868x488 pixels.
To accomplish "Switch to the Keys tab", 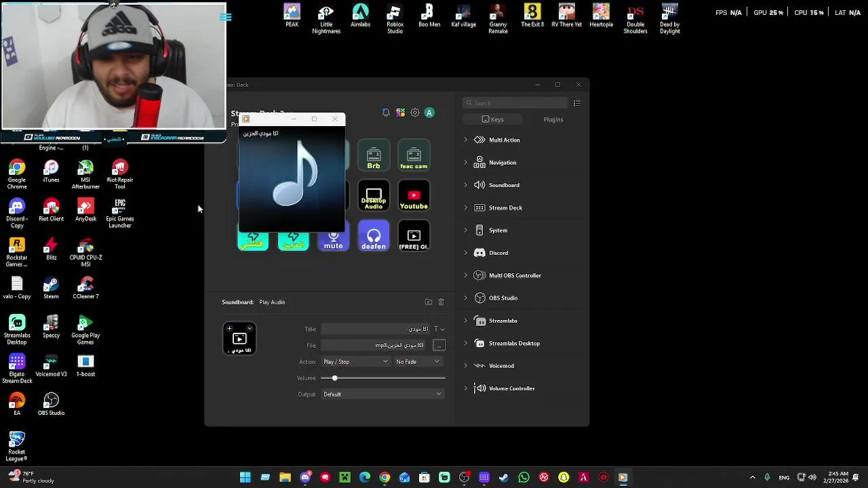I will (492, 119).
